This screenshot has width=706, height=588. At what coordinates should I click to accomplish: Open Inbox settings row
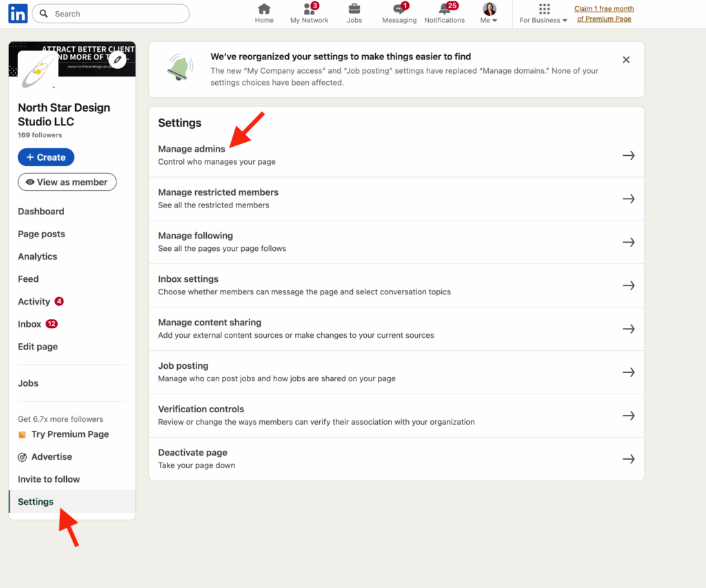(396, 285)
